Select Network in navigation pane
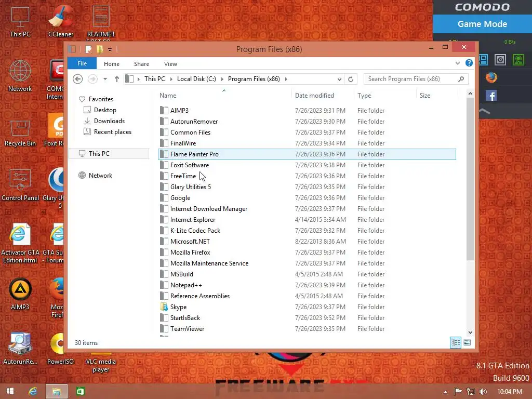 coord(100,176)
